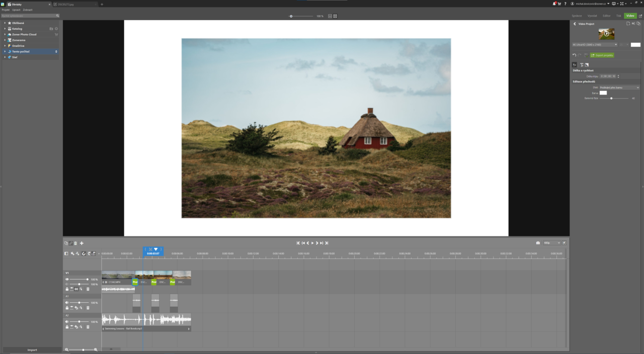This screenshot has width=644, height=354.
Task: Select the duplicate clip icon in timeline toolbar
Action: point(66,243)
